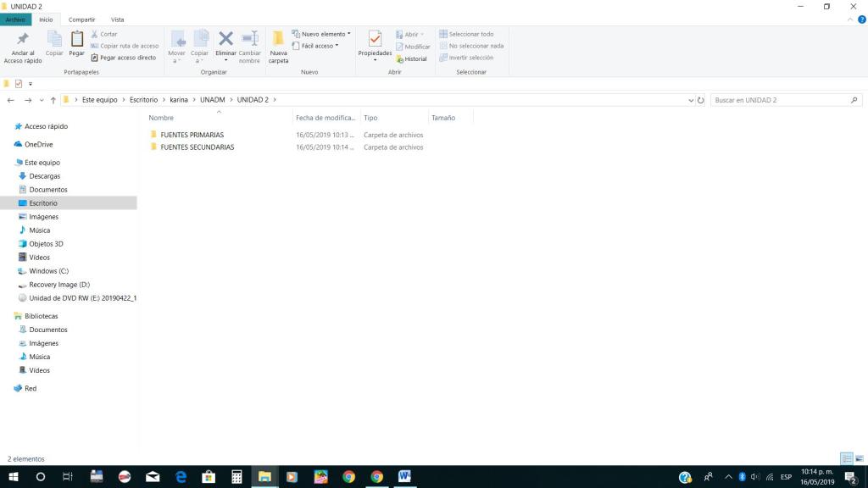Click the Copiar clipboard icon
This screenshot has height=488, width=868.
pos(54,44)
